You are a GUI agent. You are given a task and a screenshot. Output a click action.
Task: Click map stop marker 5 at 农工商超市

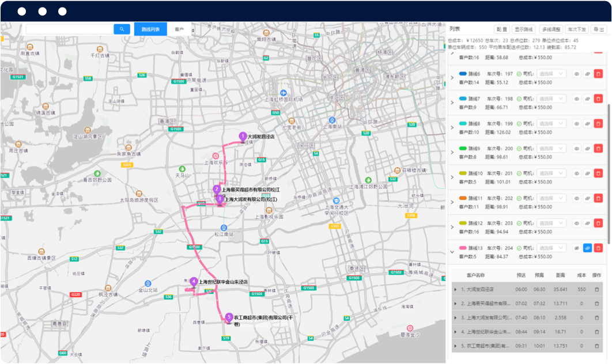[229, 317]
